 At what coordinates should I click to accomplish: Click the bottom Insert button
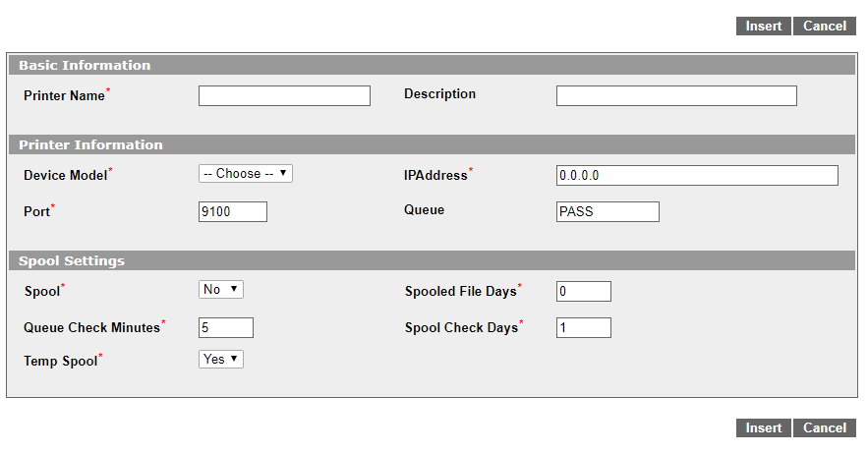click(x=764, y=428)
